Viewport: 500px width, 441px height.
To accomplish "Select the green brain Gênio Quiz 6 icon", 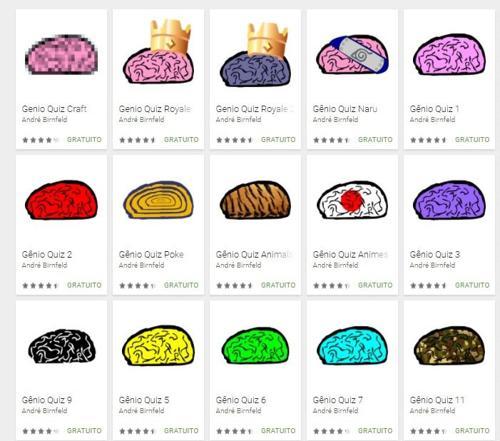I will (255, 346).
